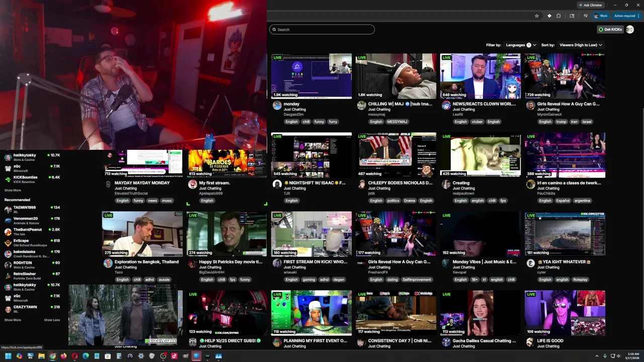
Task: Switch to Chrome in the taskbar
Action: (x=52, y=356)
